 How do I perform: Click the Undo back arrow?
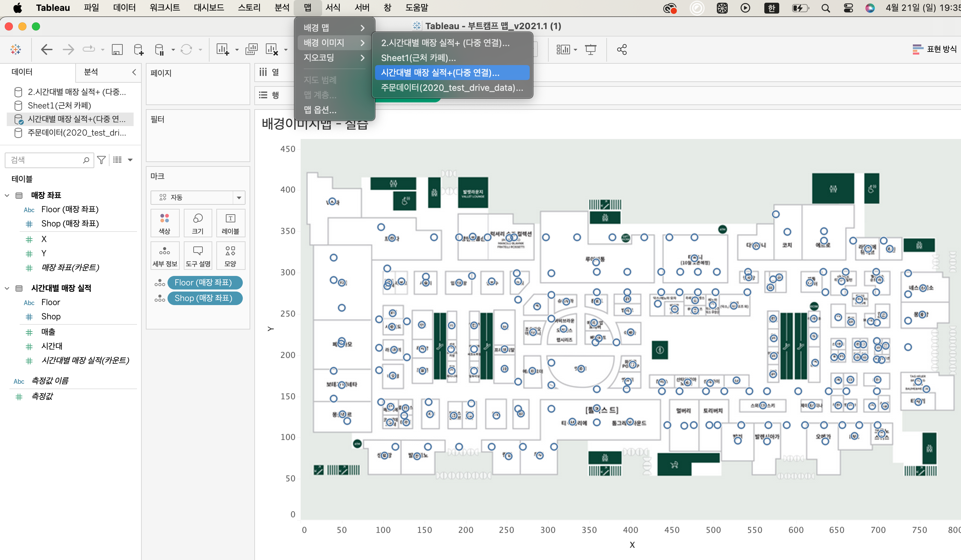pyautogui.click(x=46, y=49)
